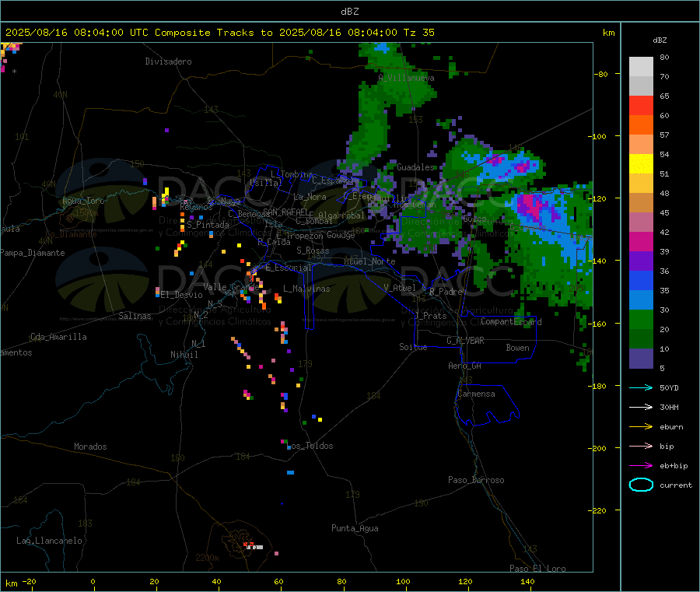Click the magenta eb+bip arrow in the legend
700x592 pixels.
(x=641, y=466)
